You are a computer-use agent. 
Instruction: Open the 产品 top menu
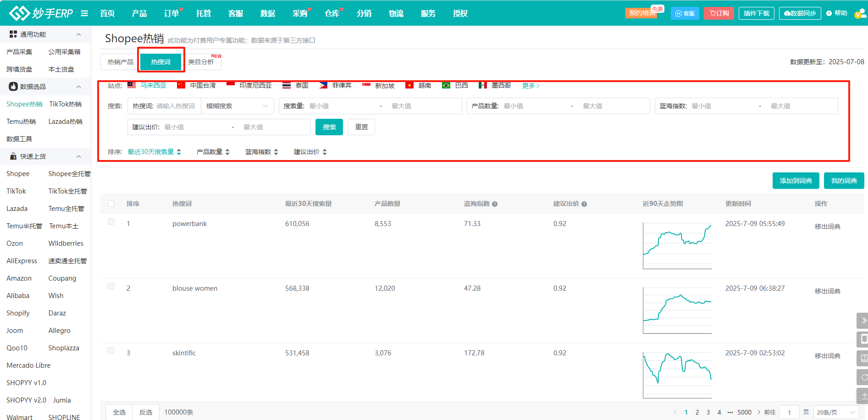coord(139,13)
